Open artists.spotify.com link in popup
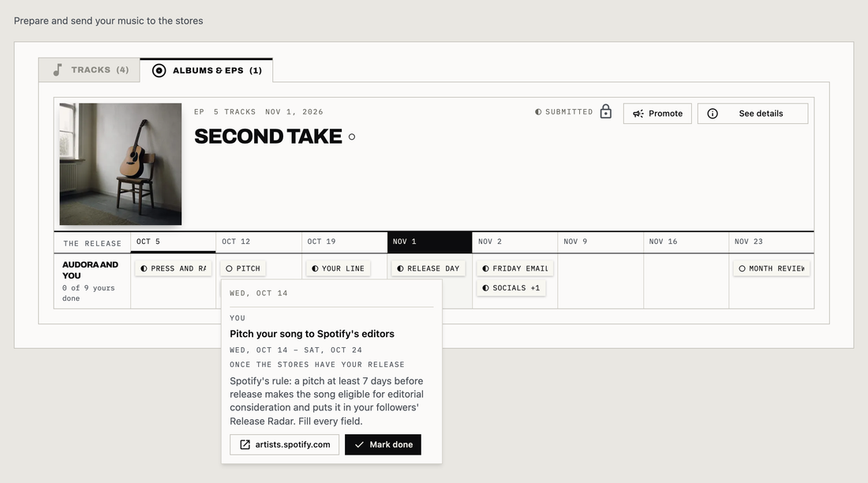This screenshot has height=483, width=868. (x=285, y=445)
